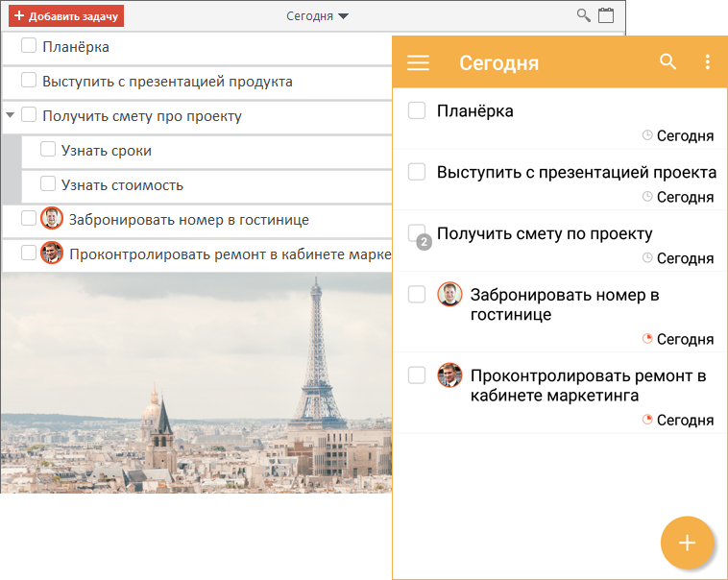Select the Узнать стоимость row text
This screenshot has width=728, height=580.
coord(122,185)
